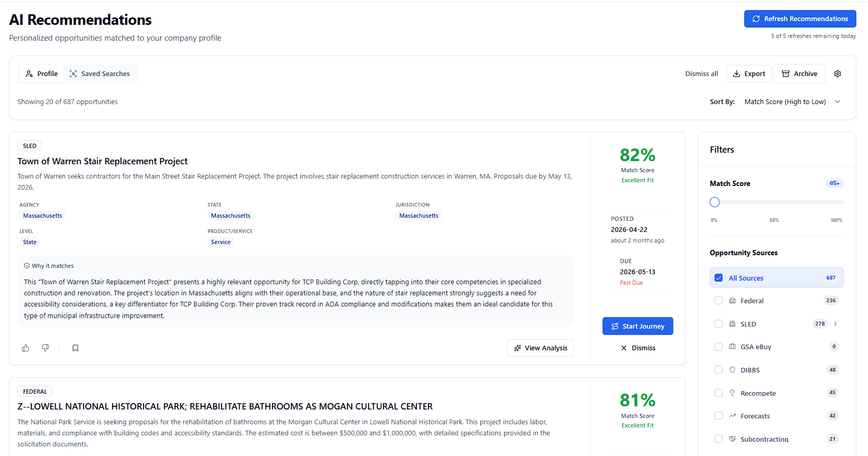Click the 236 count beside Federal
The height and width of the screenshot is (456, 868).
[831, 301]
